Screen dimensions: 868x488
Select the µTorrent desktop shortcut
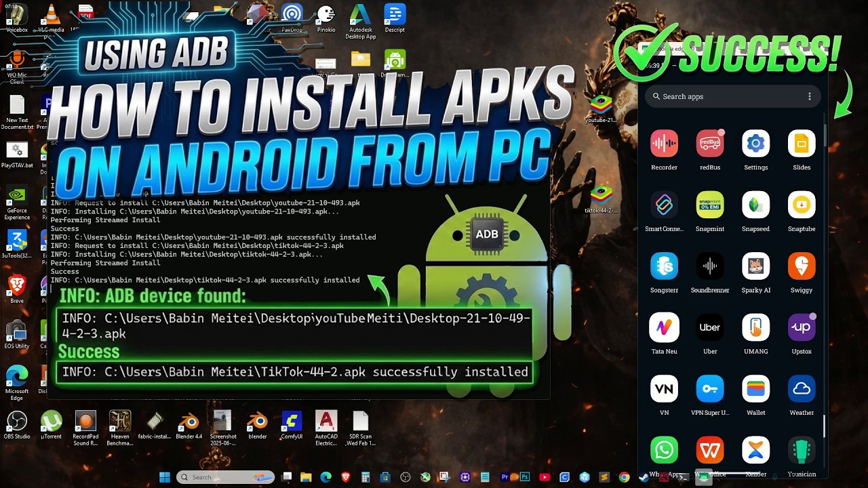pos(51,426)
